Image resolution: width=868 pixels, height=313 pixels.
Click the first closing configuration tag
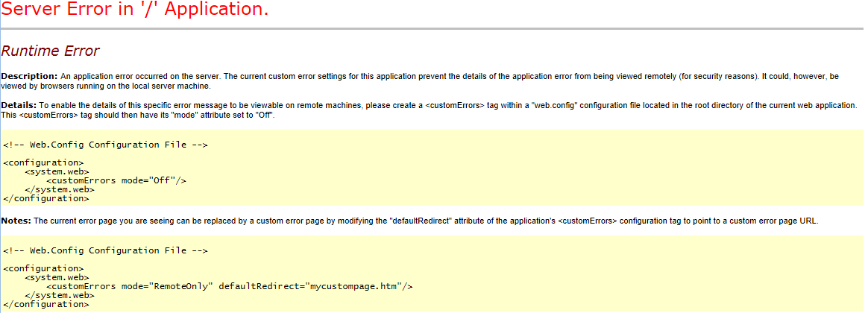(x=46, y=198)
